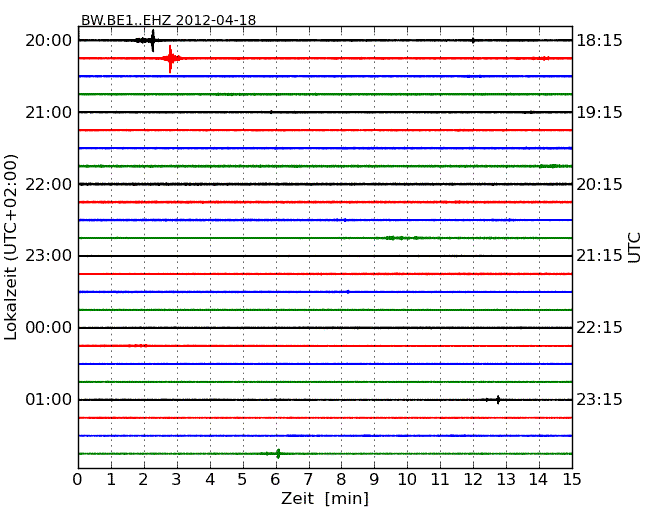Click the "21:15" UTC time label
This screenshot has height=520, width=650.
tap(599, 256)
